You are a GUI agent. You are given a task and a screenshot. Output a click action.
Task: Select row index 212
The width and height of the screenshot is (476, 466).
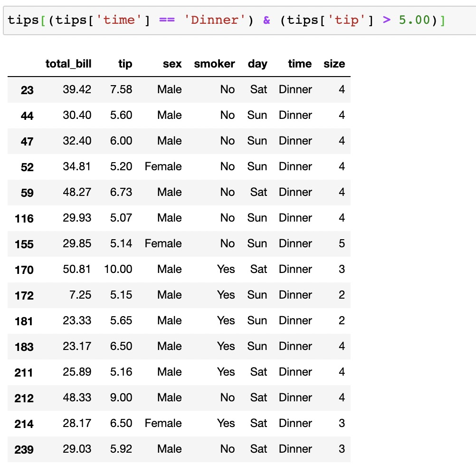24,398
